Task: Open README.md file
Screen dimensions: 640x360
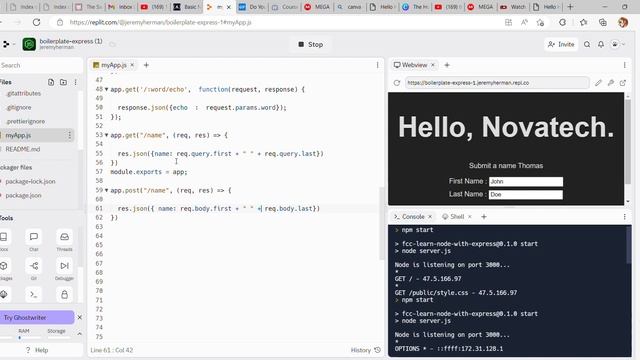Action: [x=23, y=149]
